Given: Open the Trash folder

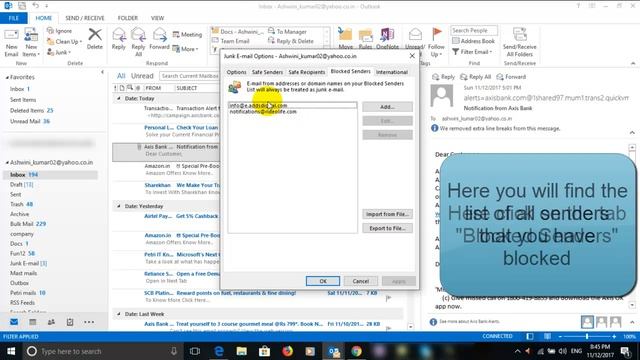Looking at the screenshot, I should 21,204.
